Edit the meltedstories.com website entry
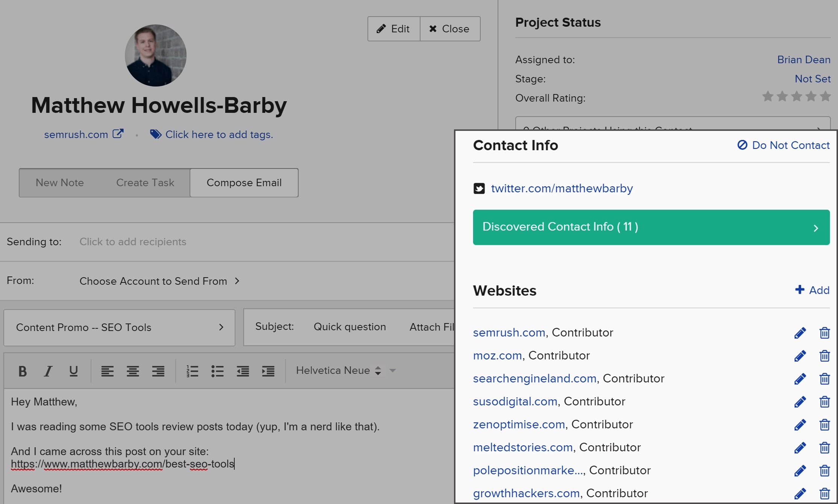 click(x=800, y=448)
